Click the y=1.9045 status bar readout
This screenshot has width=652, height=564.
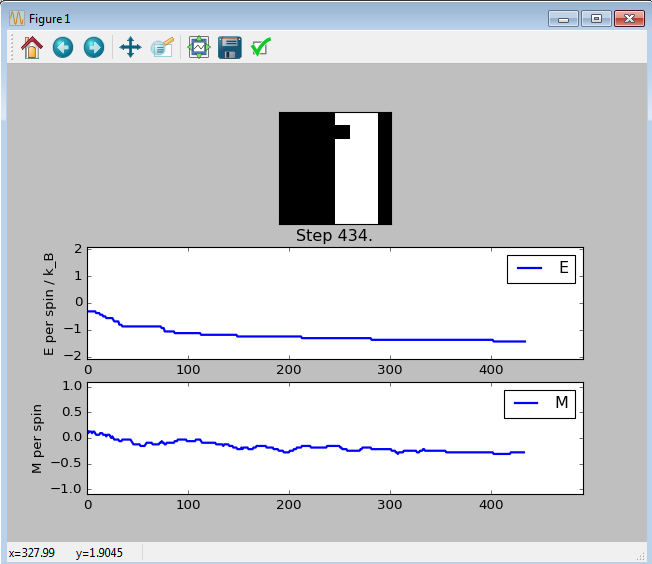click(99, 553)
